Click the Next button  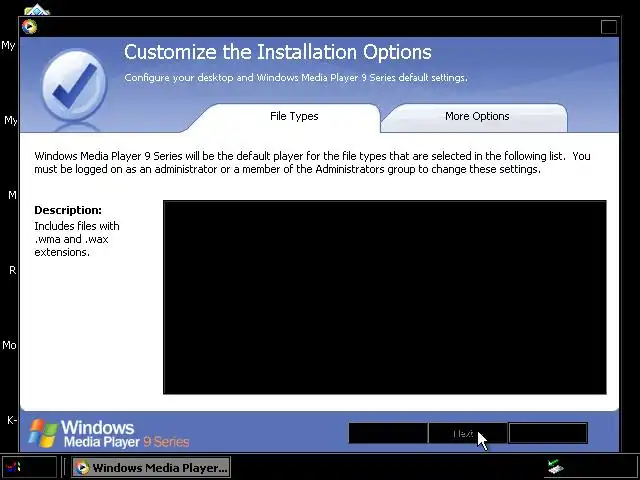tap(468, 433)
